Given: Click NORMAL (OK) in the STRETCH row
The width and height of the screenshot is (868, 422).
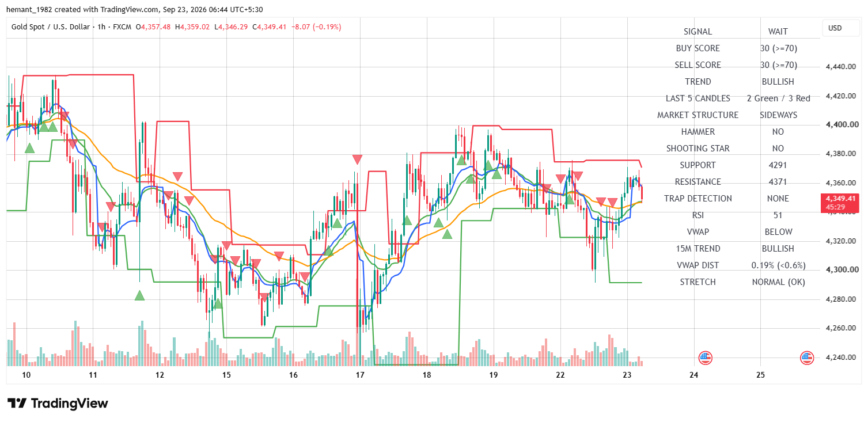Looking at the screenshot, I should pyautogui.click(x=778, y=282).
